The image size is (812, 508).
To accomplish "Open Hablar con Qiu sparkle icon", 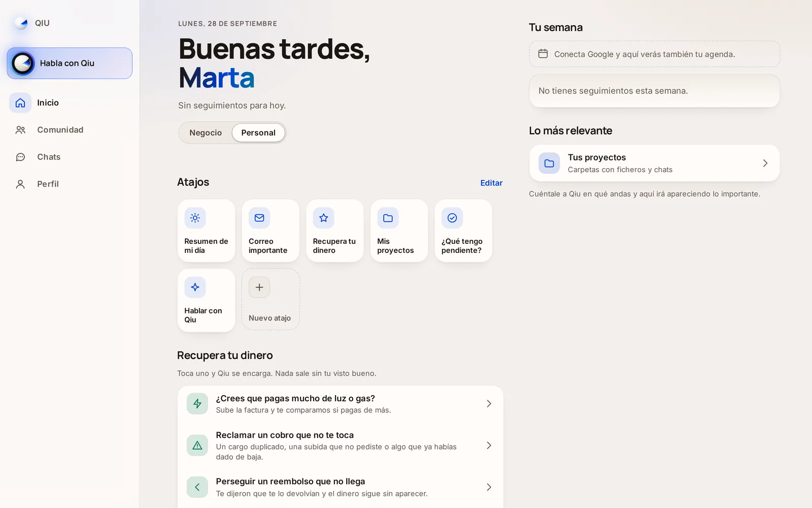I will pyautogui.click(x=195, y=287).
